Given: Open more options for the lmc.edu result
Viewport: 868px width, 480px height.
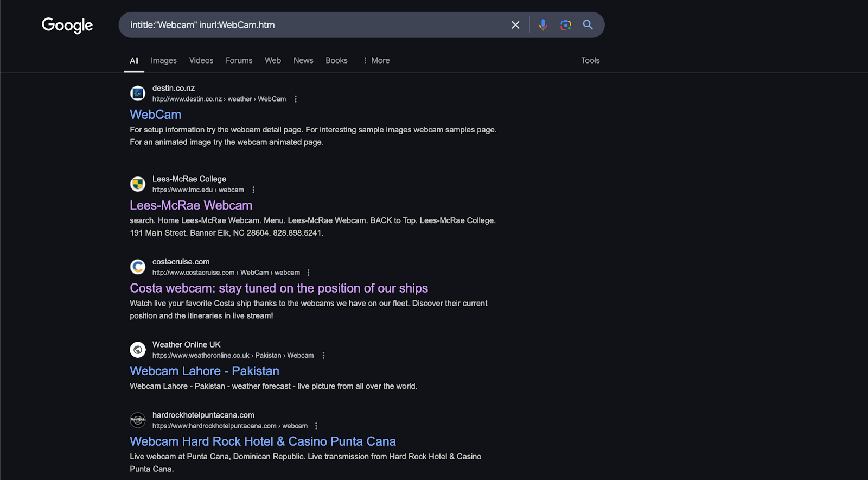Looking at the screenshot, I should 253,190.
